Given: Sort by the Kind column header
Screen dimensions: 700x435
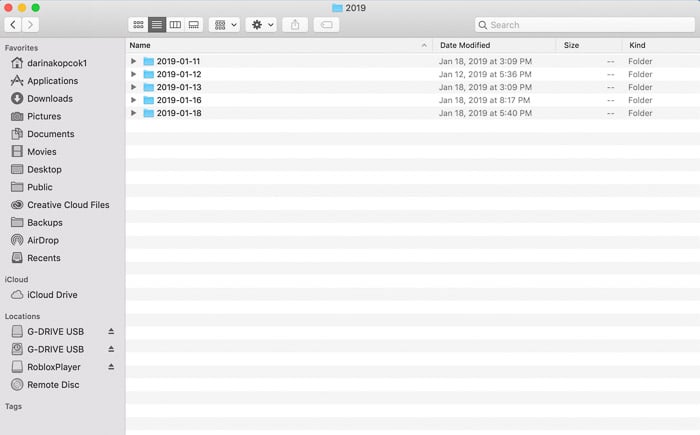Looking at the screenshot, I should pos(661,45).
